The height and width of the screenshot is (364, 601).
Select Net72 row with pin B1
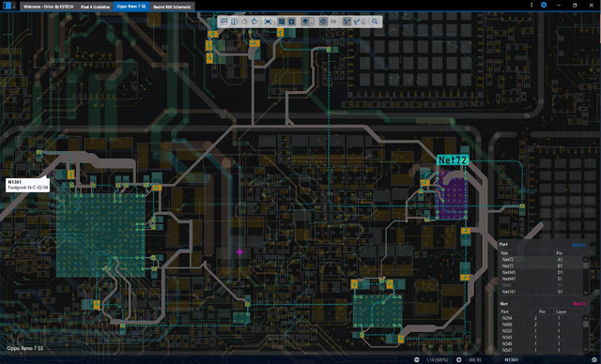541,266
